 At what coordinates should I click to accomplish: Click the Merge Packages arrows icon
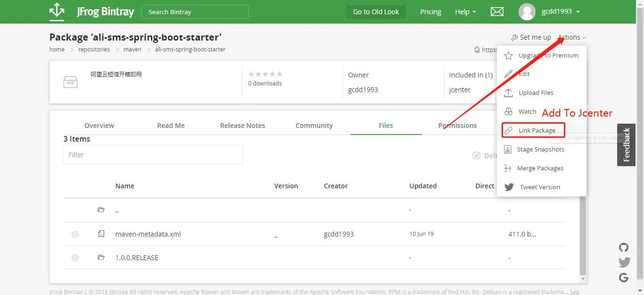(508, 169)
